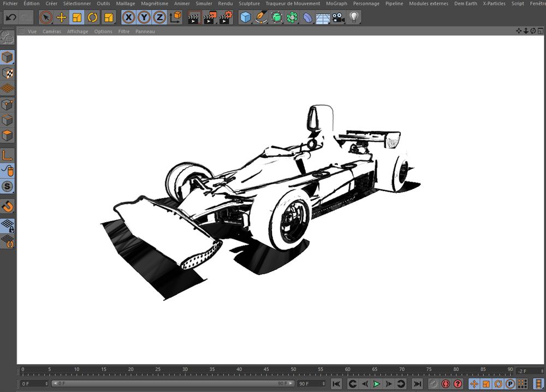
Task: Go to start of animation
Action: pos(336,384)
